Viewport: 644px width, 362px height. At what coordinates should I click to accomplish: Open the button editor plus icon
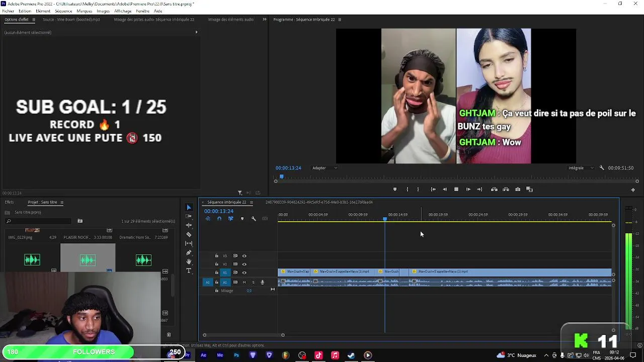point(633,190)
